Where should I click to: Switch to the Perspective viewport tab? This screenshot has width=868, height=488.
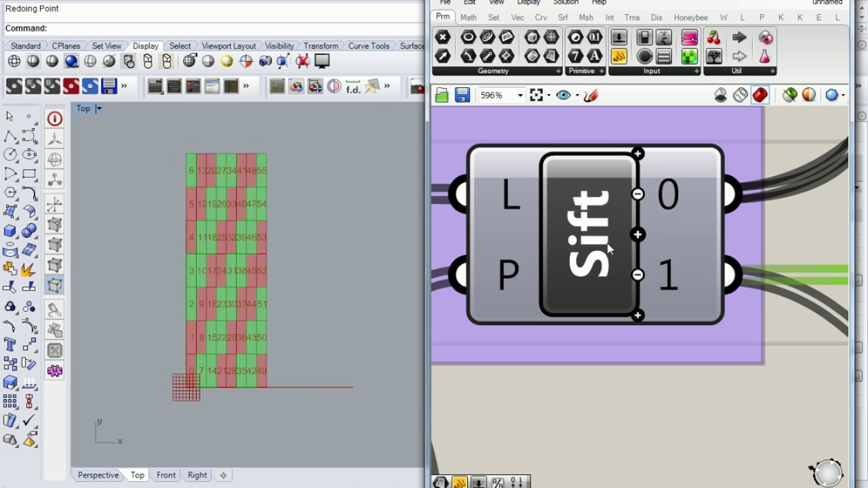(x=98, y=475)
